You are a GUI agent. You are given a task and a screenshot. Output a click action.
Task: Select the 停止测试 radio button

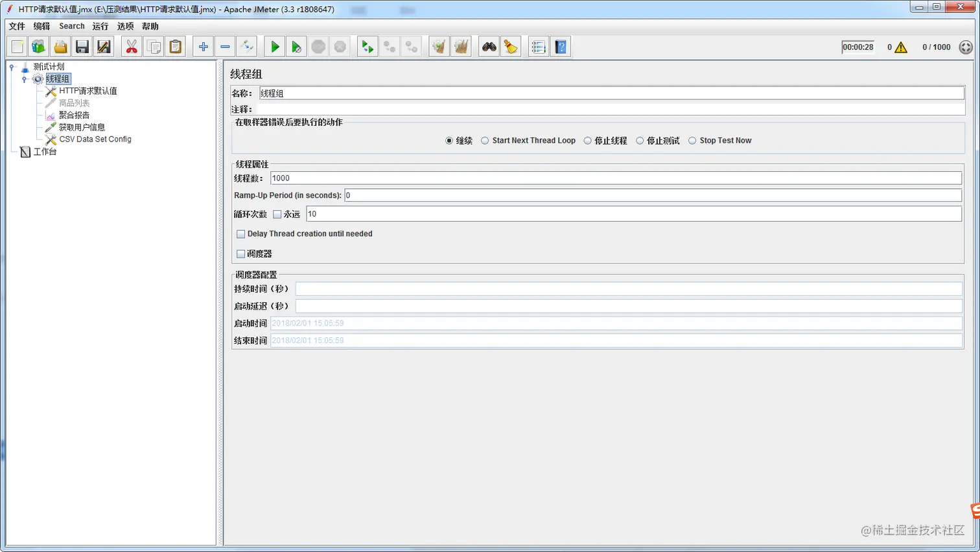pyautogui.click(x=640, y=141)
